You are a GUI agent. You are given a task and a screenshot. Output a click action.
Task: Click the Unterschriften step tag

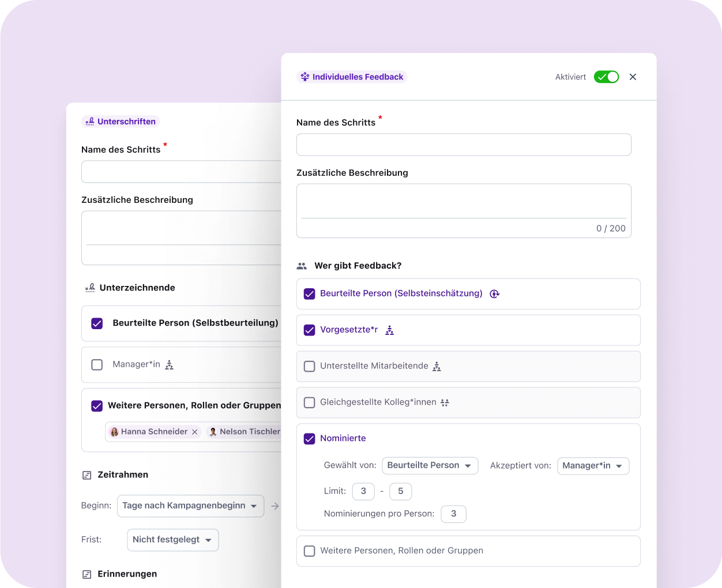pos(121,122)
